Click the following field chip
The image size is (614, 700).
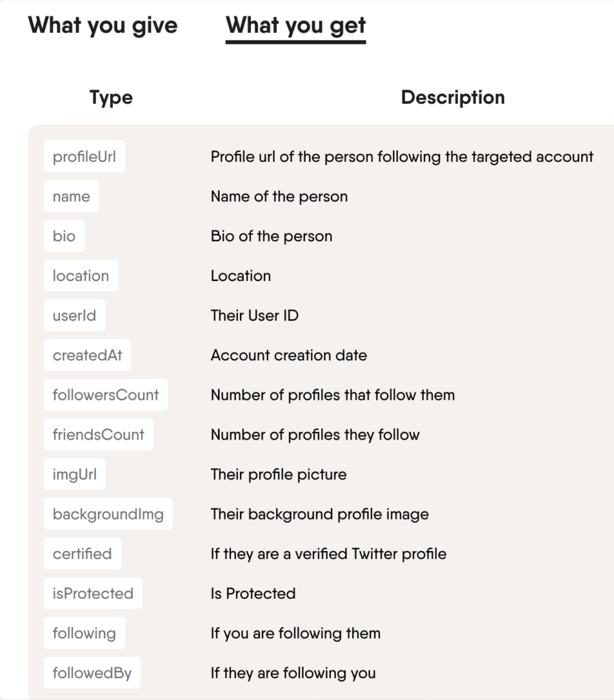[84, 633]
